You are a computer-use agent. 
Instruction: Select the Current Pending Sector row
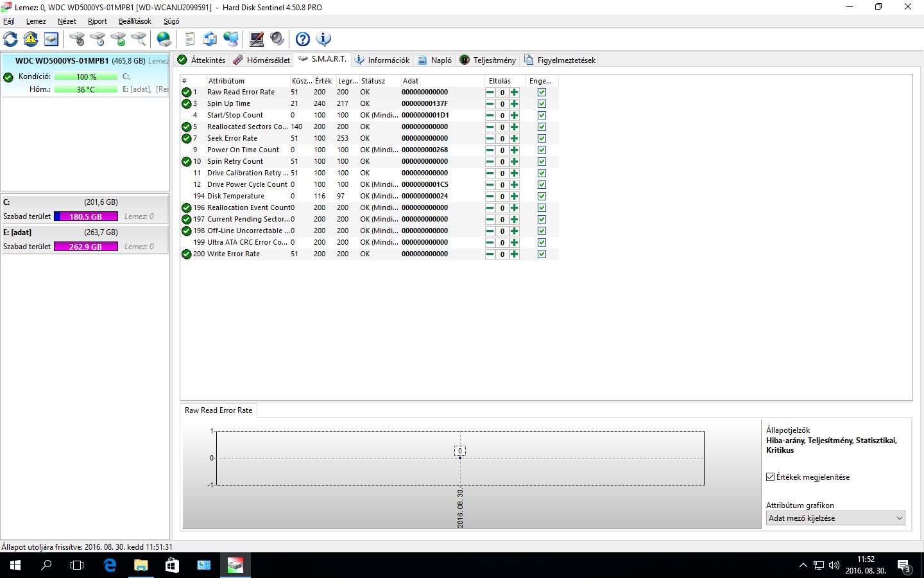(370, 220)
